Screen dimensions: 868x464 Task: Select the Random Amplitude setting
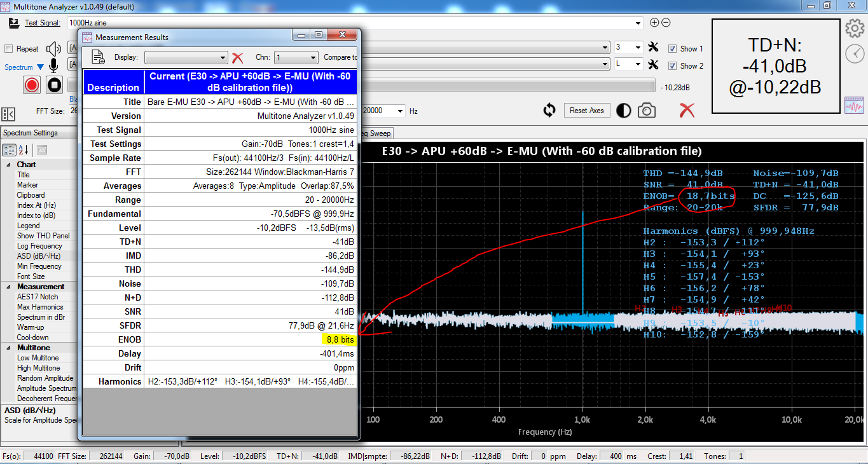pyautogui.click(x=45, y=378)
